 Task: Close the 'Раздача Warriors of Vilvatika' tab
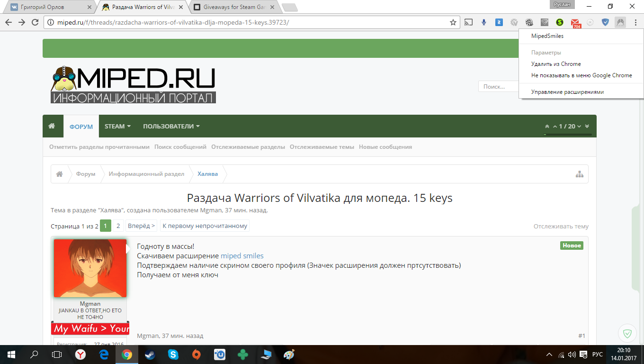pyautogui.click(x=180, y=8)
